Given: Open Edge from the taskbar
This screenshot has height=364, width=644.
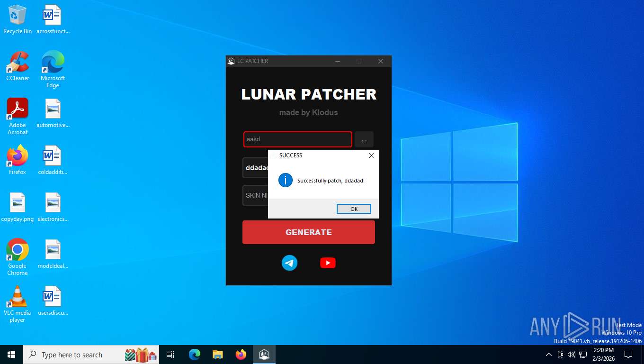Looking at the screenshot, I should tap(195, 355).
